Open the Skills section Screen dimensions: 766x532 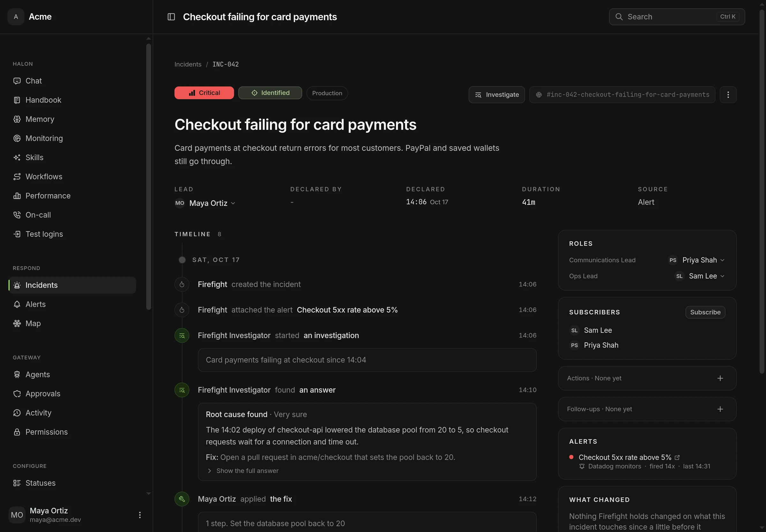click(x=72, y=158)
